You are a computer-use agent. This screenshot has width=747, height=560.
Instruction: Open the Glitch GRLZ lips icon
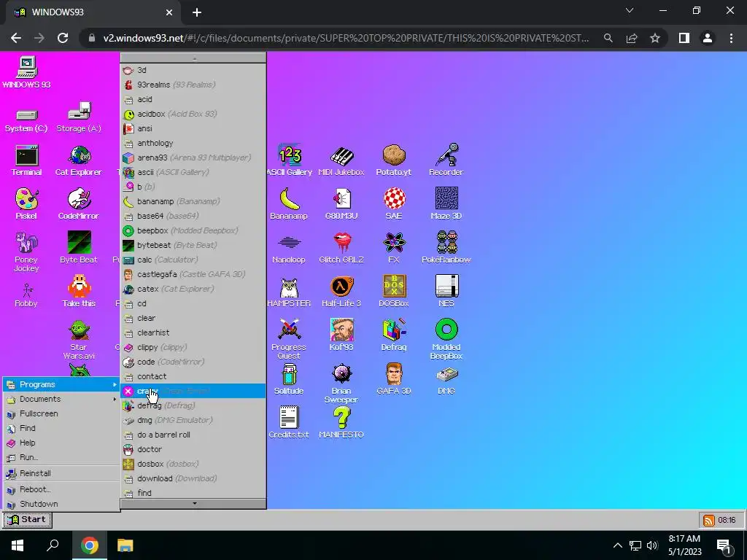[341, 248]
